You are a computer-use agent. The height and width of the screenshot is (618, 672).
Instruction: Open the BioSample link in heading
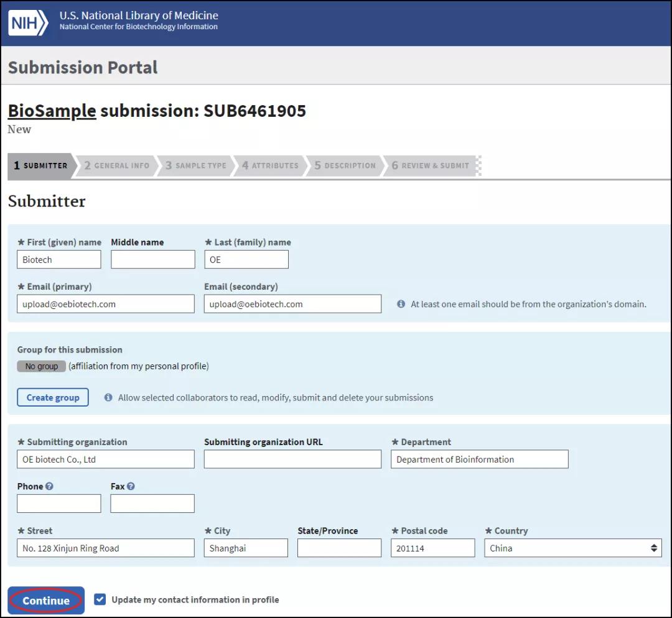point(52,111)
